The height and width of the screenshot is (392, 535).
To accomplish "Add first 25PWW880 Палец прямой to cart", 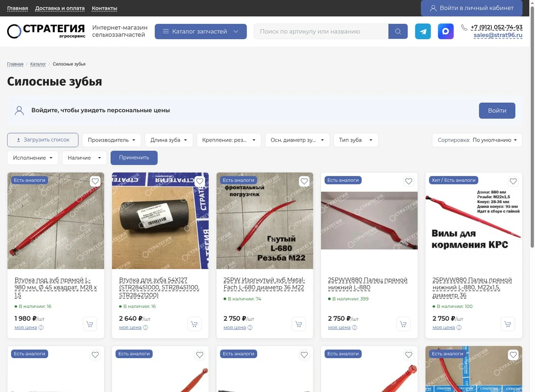I will coord(403,324).
